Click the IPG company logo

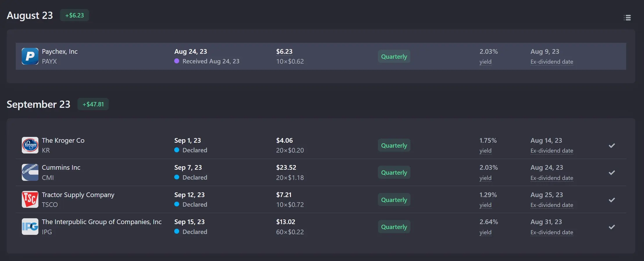tap(30, 226)
